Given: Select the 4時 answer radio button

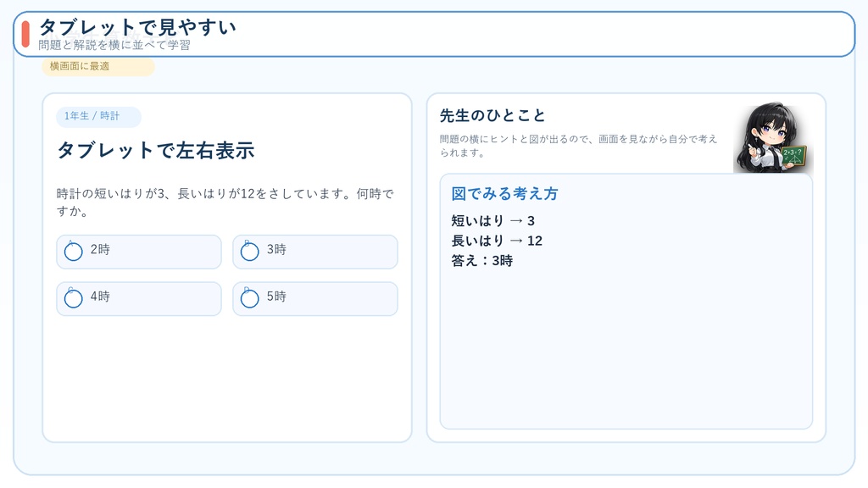Looking at the screenshot, I should click(x=74, y=298).
